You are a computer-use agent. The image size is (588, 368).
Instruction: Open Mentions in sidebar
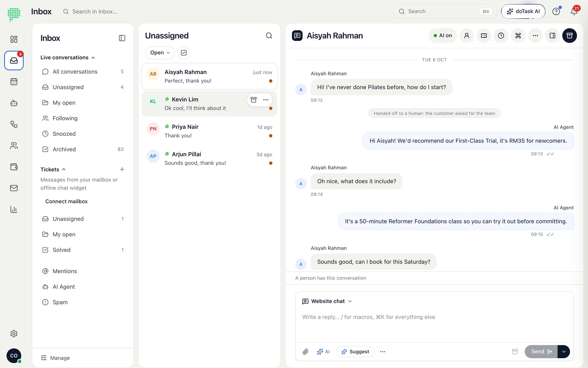point(83,271)
